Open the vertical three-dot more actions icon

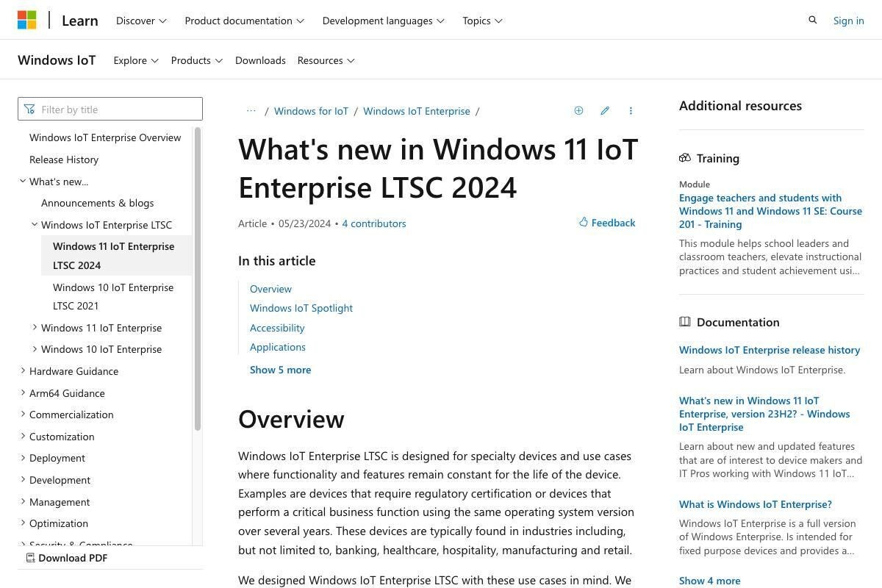tap(631, 110)
